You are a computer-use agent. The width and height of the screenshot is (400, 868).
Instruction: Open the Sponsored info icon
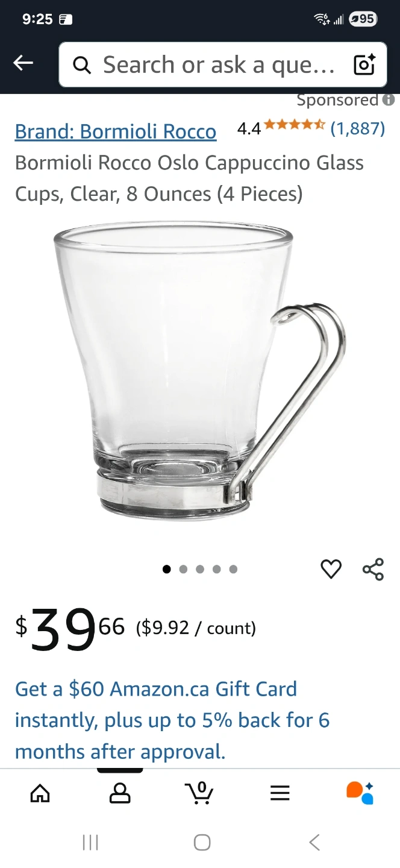(x=389, y=100)
